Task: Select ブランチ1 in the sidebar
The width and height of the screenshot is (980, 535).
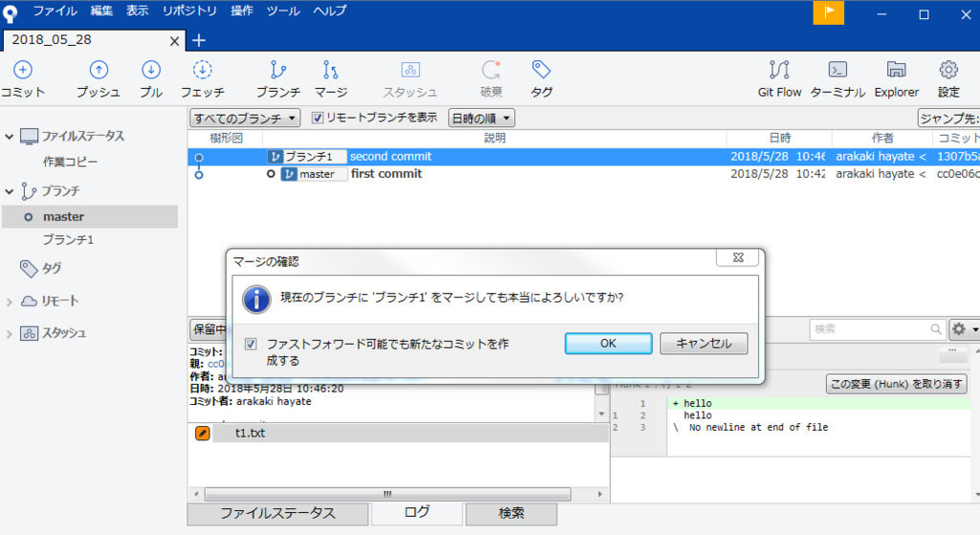Action: [68, 240]
